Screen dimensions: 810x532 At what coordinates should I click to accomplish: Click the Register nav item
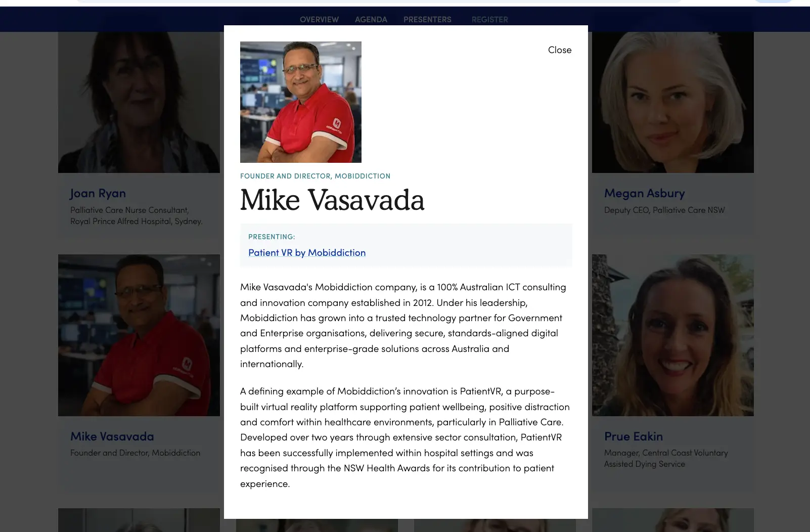click(x=490, y=20)
